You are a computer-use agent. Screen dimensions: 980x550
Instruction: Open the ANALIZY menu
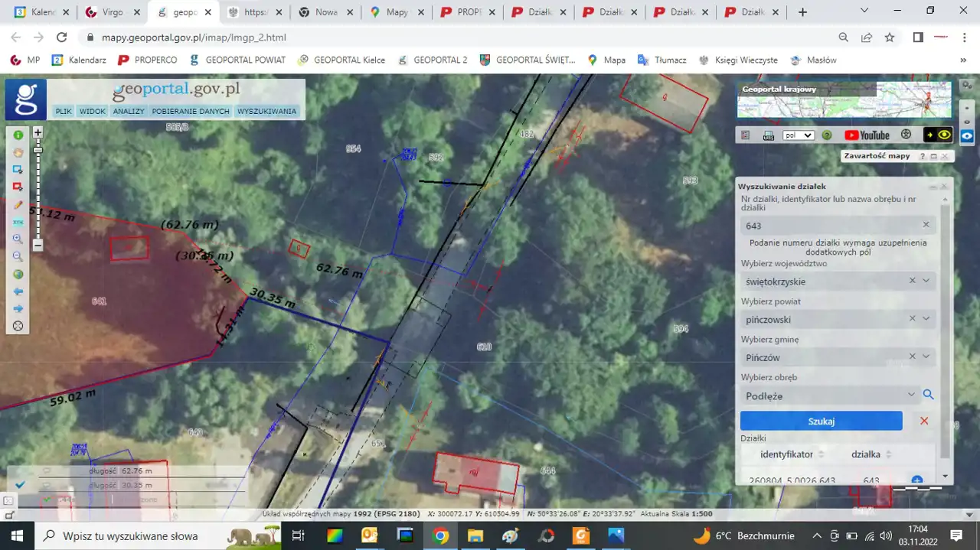point(129,112)
